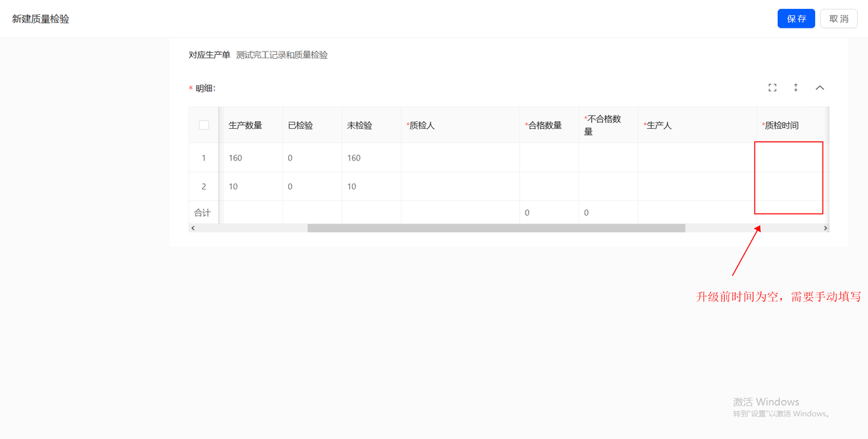Click the 已检验 value 0 in row 1
This screenshot has height=439, width=868.
point(290,158)
